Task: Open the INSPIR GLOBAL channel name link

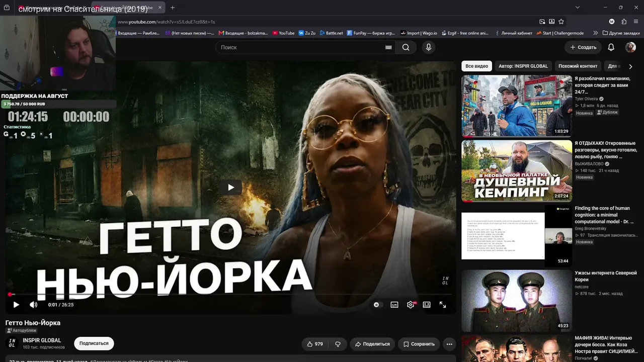Action: point(42,340)
